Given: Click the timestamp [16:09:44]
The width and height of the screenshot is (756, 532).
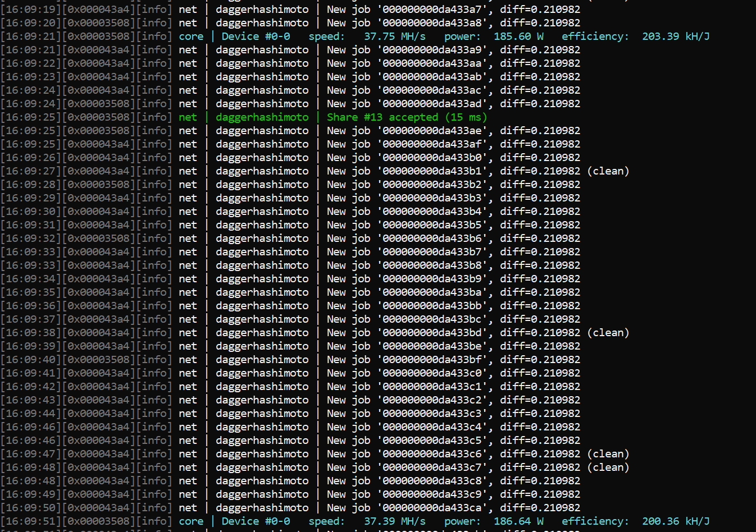Looking at the screenshot, I should pyautogui.click(x=31, y=414).
